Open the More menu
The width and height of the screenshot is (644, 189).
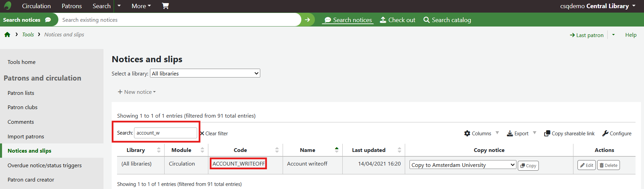click(141, 6)
